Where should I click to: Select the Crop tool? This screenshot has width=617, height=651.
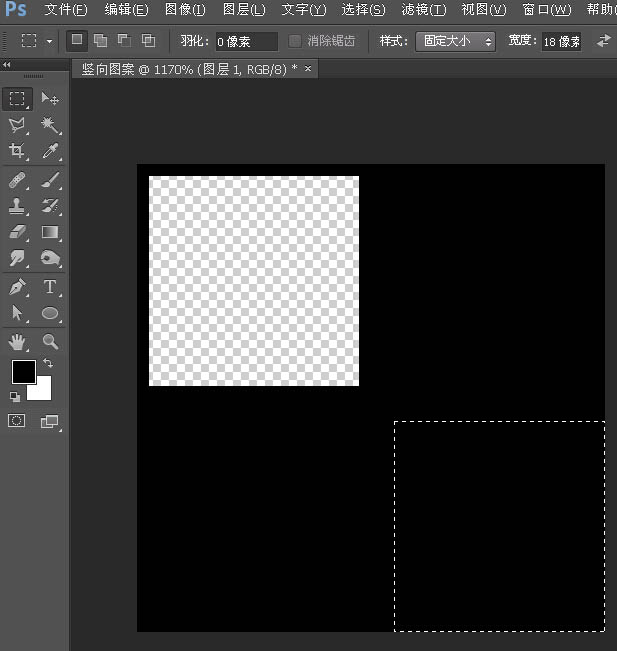pos(17,152)
